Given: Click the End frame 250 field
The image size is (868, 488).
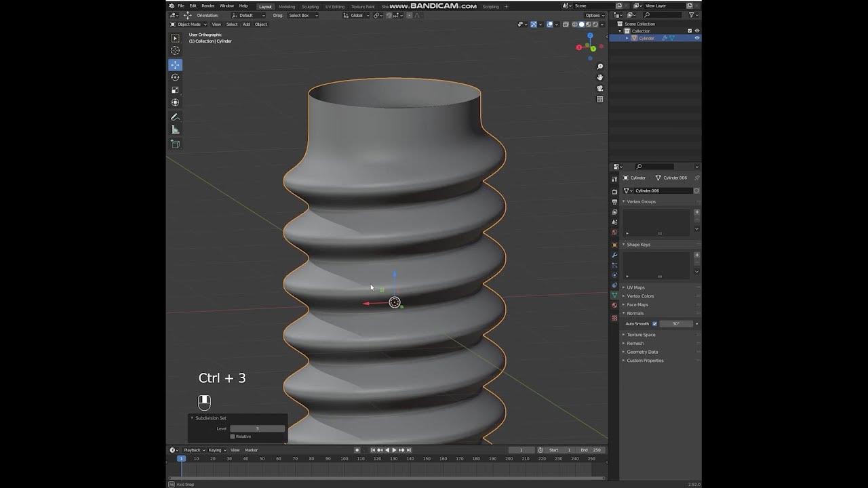Looking at the screenshot, I should click(591, 450).
